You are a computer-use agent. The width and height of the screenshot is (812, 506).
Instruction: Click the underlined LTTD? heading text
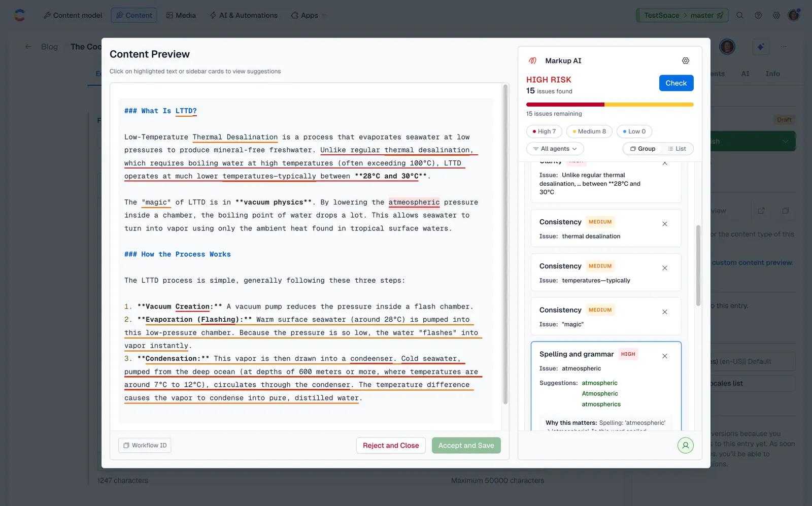(x=186, y=111)
